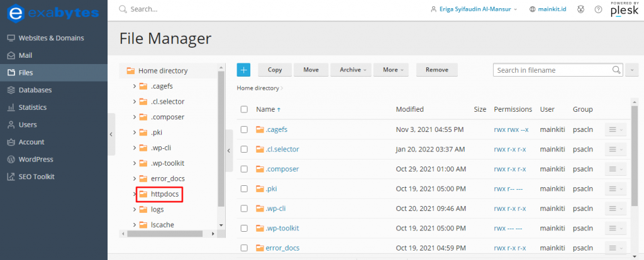Click the Plesk logo
644x260 pixels.
click(x=625, y=9)
